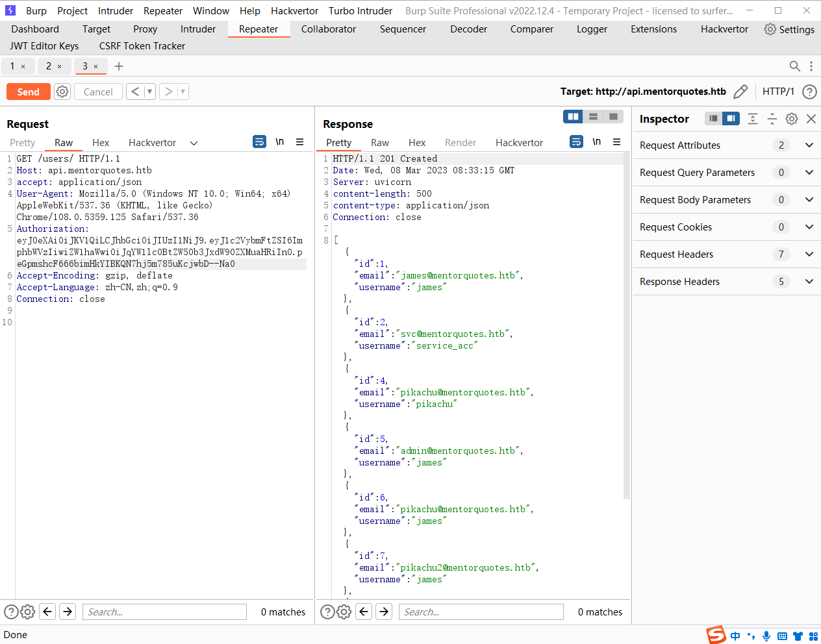Viewport: 821px width, 644px height.
Task: Open response search settings gear
Action: [x=344, y=612]
